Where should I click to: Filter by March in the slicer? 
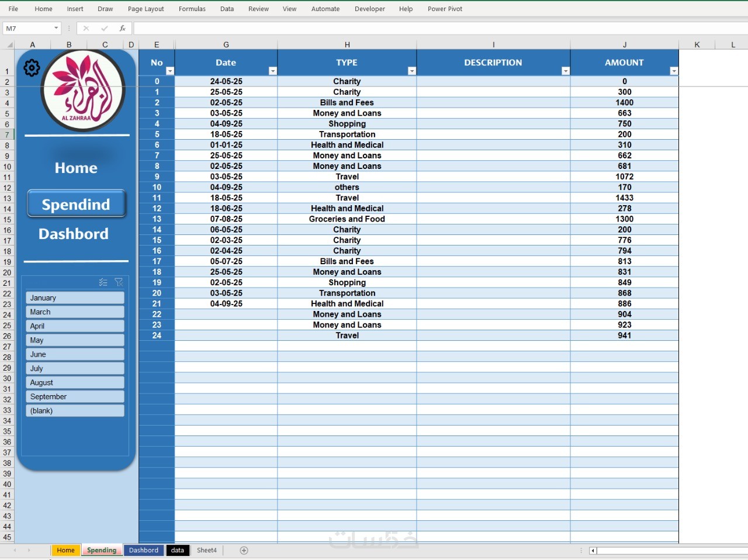click(x=75, y=312)
